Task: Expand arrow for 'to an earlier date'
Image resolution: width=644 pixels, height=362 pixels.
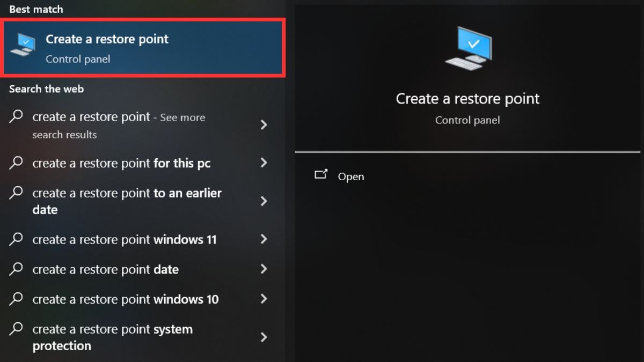Action: pos(264,201)
